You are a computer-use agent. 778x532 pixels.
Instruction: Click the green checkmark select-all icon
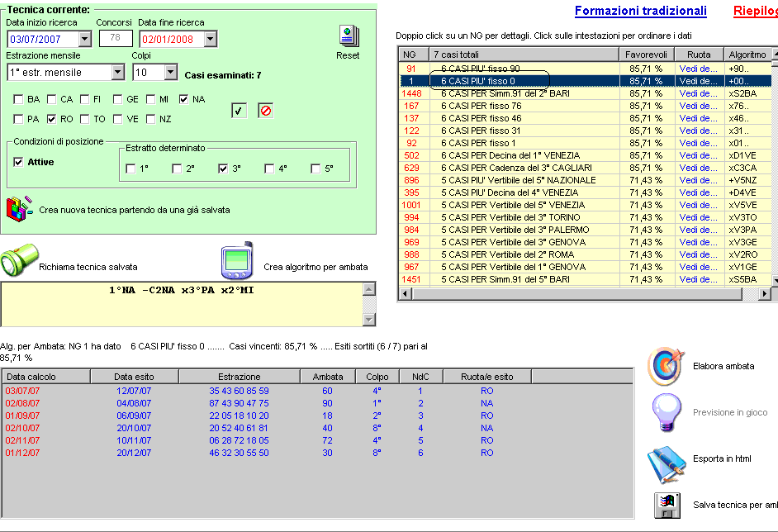[x=240, y=111]
